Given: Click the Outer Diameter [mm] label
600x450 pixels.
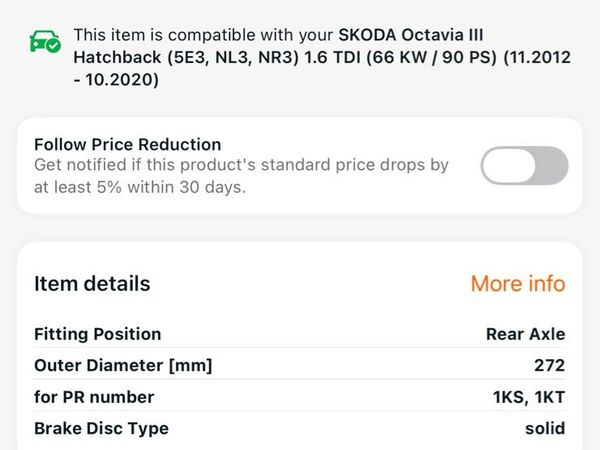Looking at the screenshot, I should click(123, 365).
